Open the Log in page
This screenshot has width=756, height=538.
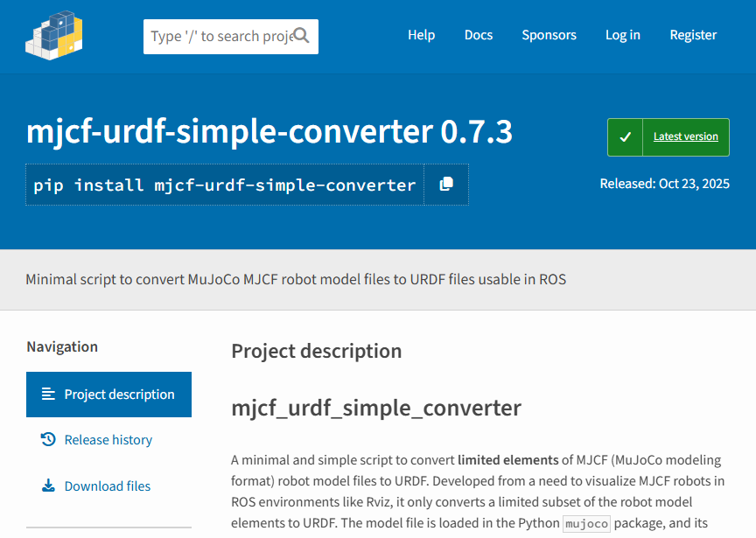point(622,35)
